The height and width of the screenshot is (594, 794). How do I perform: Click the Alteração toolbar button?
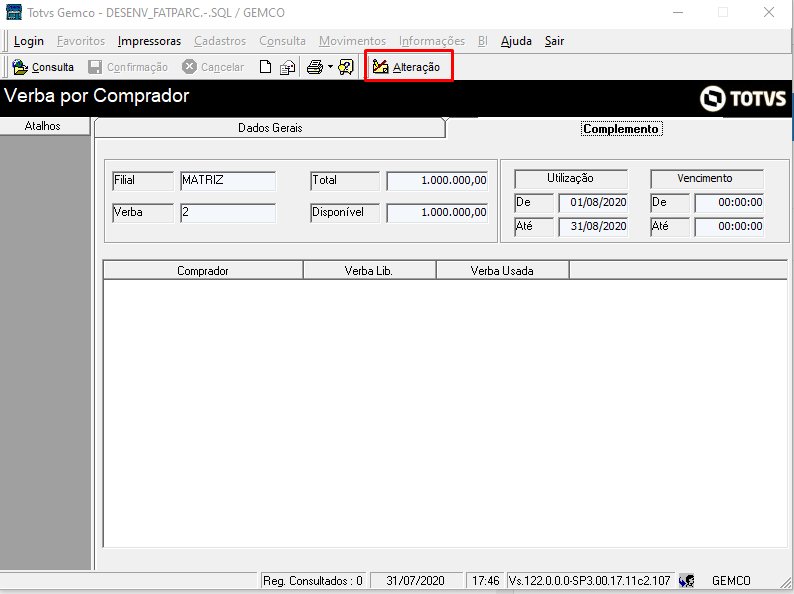(407, 67)
